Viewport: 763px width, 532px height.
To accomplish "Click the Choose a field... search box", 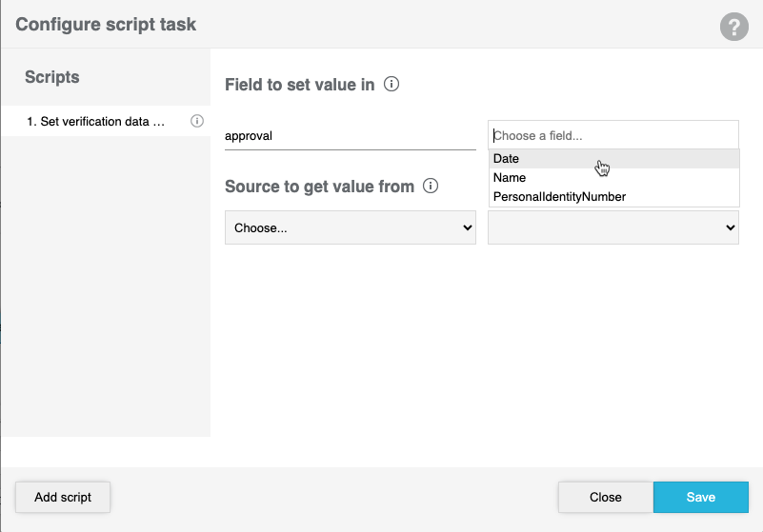I will coord(612,135).
